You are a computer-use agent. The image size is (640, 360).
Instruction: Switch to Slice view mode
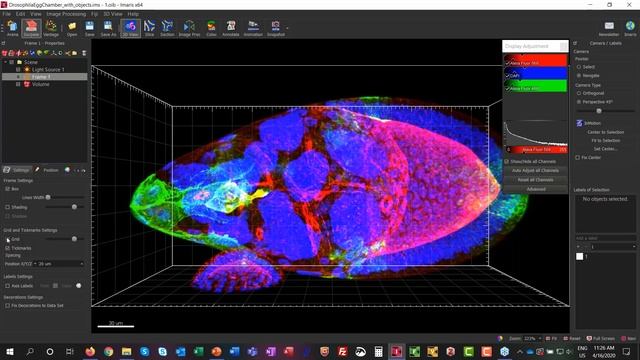click(x=149, y=29)
